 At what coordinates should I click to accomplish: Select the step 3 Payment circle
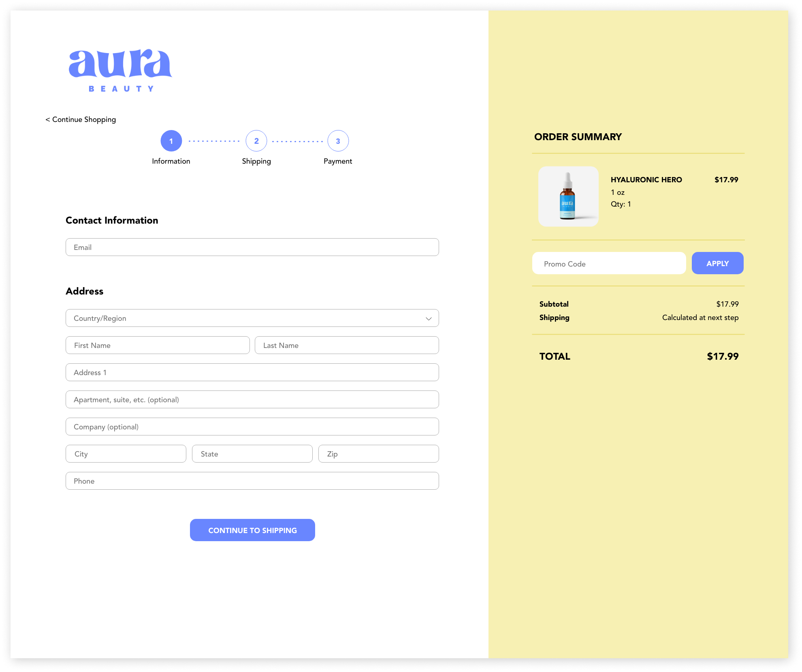point(338,141)
